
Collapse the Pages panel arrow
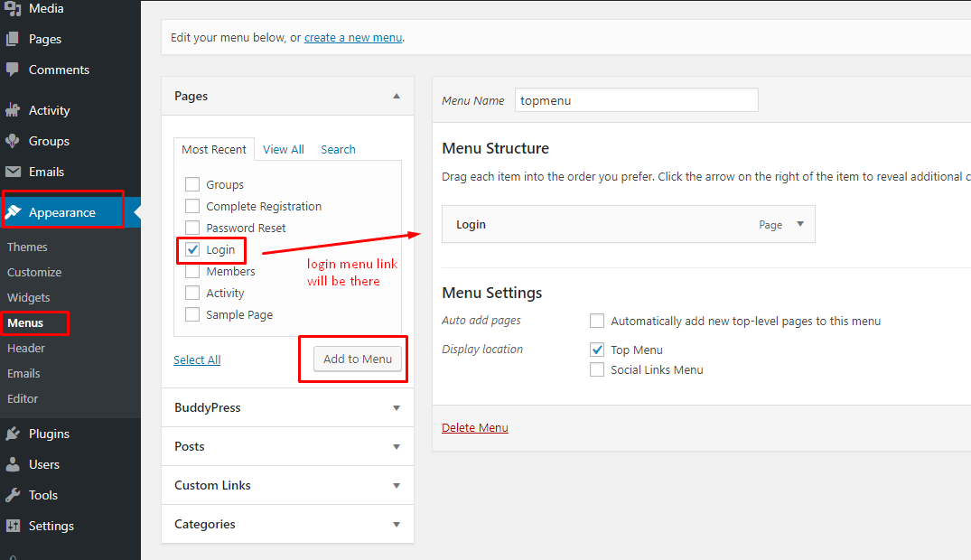pyautogui.click(x=397, y=96)
